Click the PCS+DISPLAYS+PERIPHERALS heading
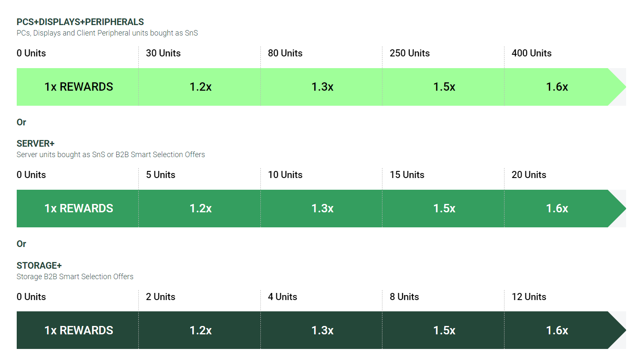 [x=80, y=22]
